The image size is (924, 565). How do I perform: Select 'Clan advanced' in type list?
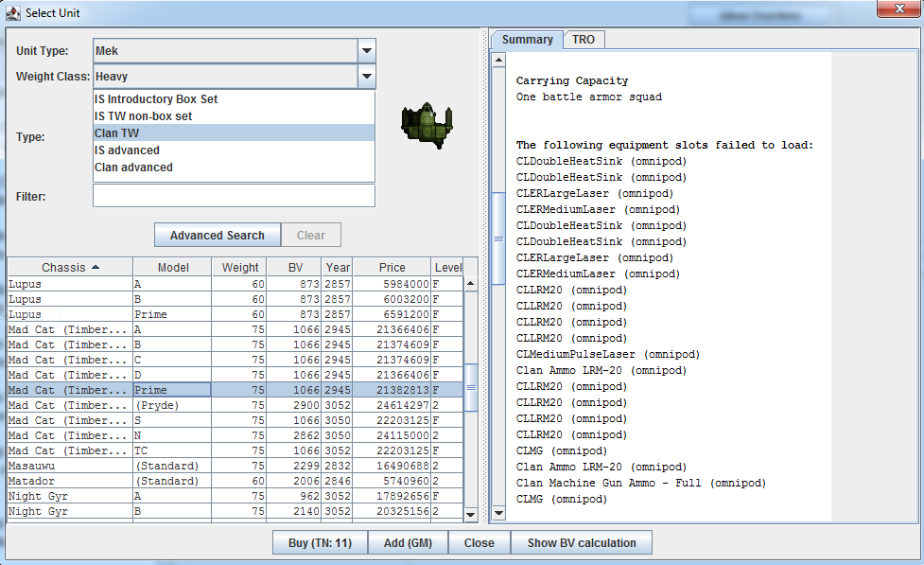coord(234,168)
